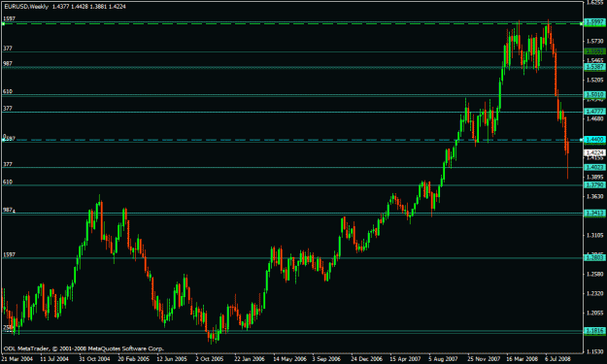
Task: Click the 610 label on the 1.3790 line
Action: (x=8, y=182)
